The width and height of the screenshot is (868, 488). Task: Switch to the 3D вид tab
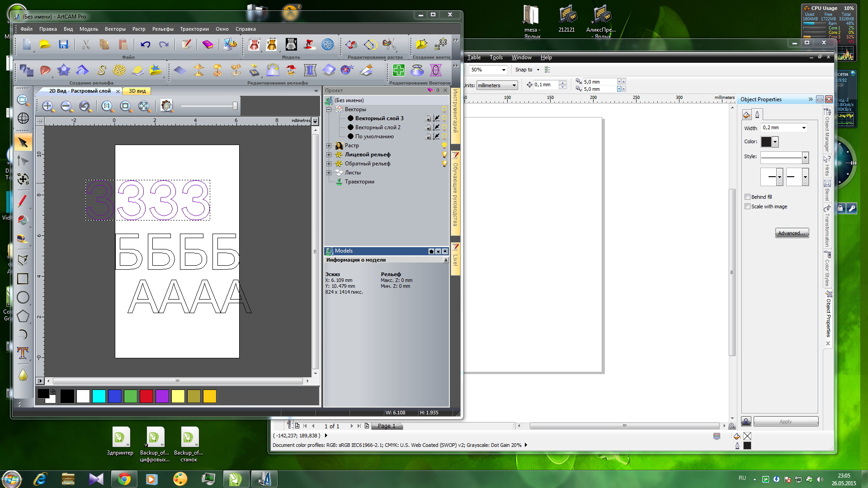coord(137,91)
